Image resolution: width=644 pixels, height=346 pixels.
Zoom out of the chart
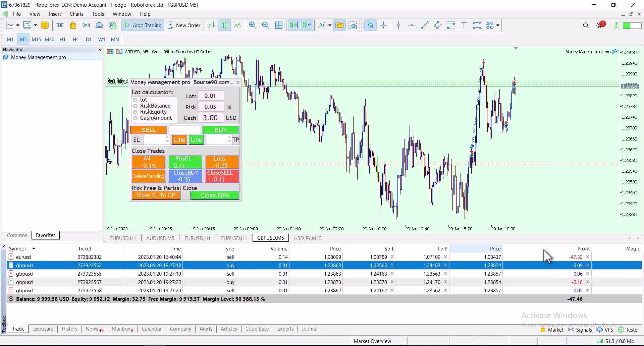coord(265,25)
